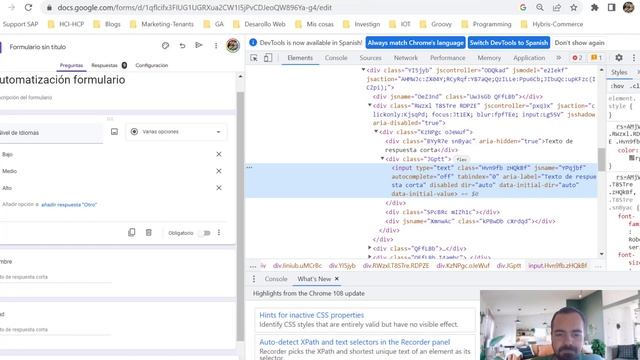Screen dimensions: 640x360
Task: Switch to Configuración tab
Action: [x=151, y=65]
